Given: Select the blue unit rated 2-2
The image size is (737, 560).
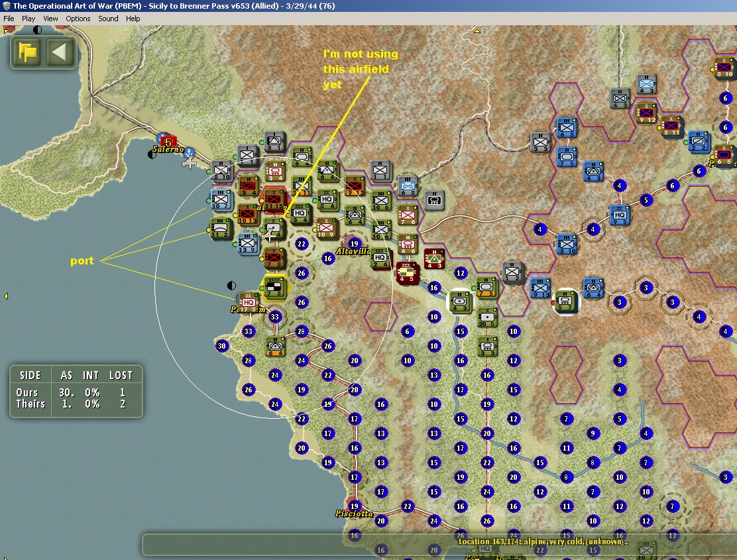Looking at the screenshot, I should (x=699, y=141).
